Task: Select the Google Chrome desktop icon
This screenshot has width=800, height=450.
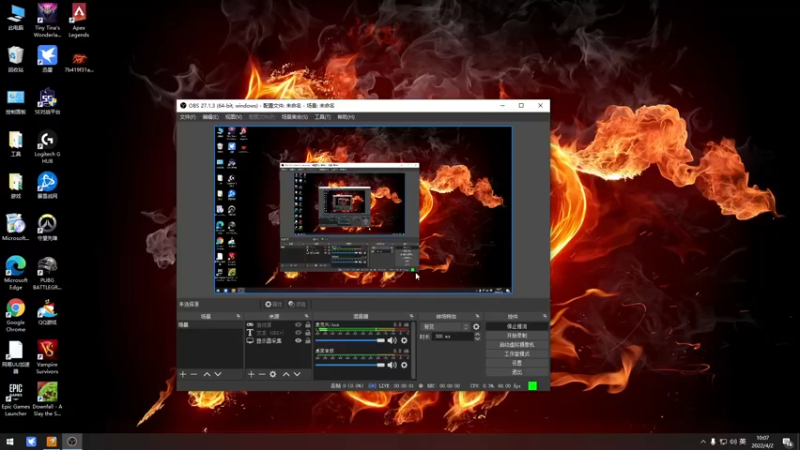Action: [x=15, y=316]
